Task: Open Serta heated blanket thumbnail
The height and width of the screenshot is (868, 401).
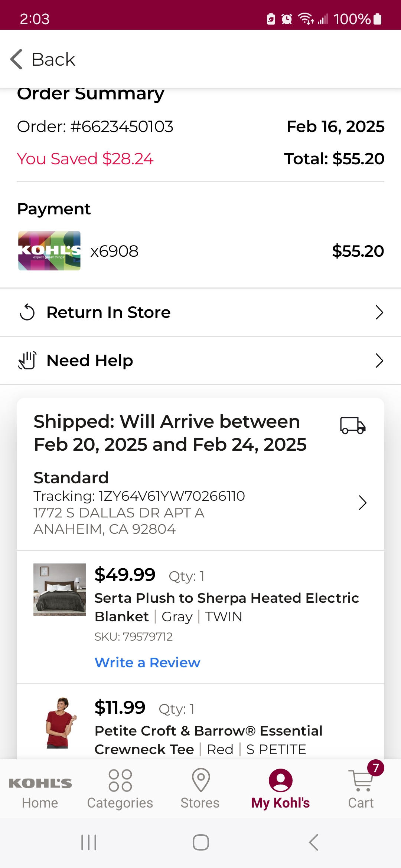Action: click(x=59, y=589)
